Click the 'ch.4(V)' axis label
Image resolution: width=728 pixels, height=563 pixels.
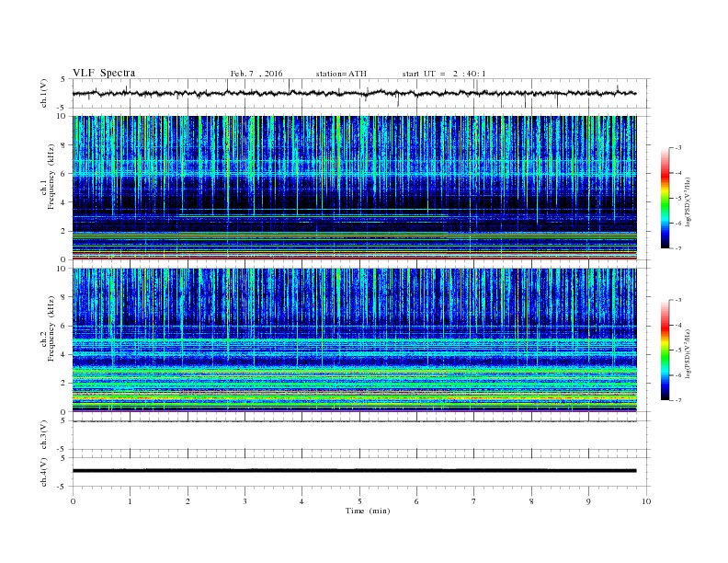44,472
